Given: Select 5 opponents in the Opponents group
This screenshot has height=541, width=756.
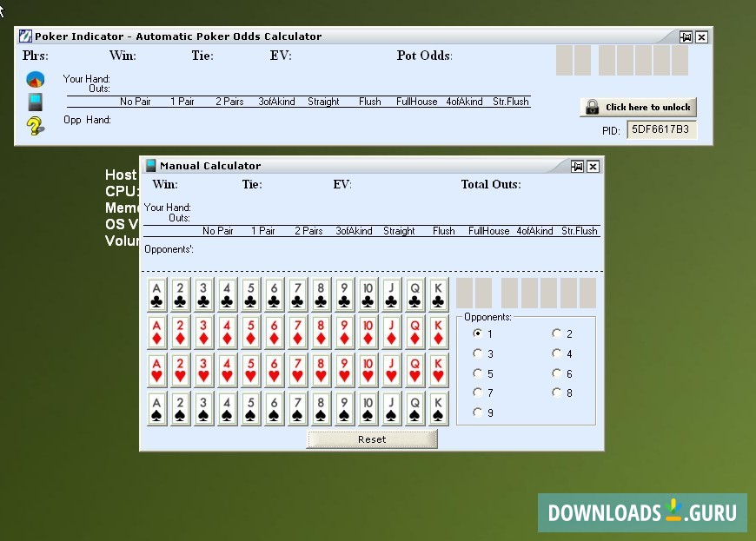Looking at the screenshot, I should coord(478,373).
